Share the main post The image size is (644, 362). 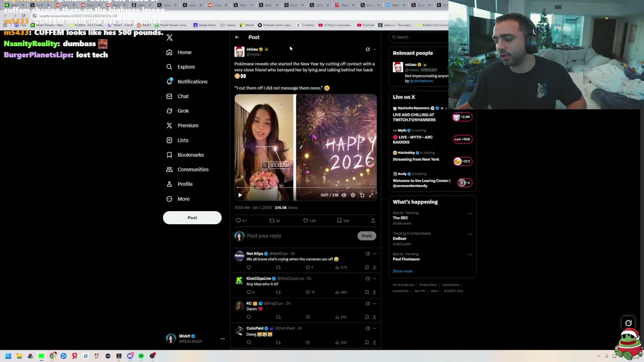(373, 221)
